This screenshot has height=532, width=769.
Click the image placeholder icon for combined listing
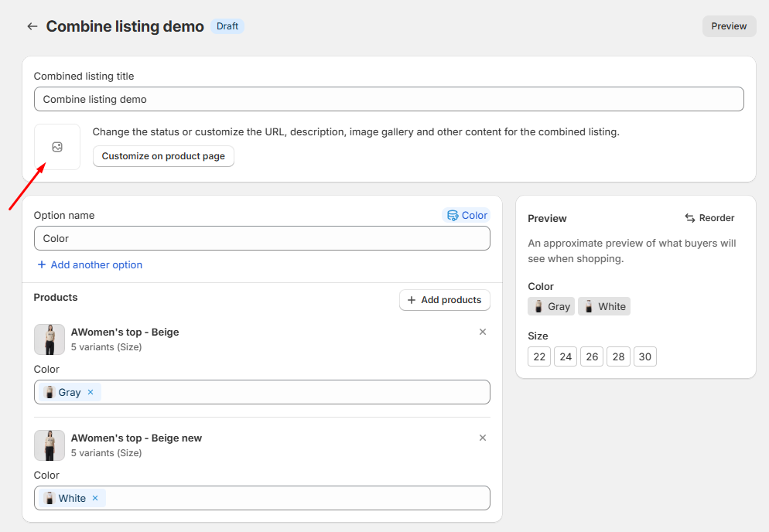pos(57,147)
